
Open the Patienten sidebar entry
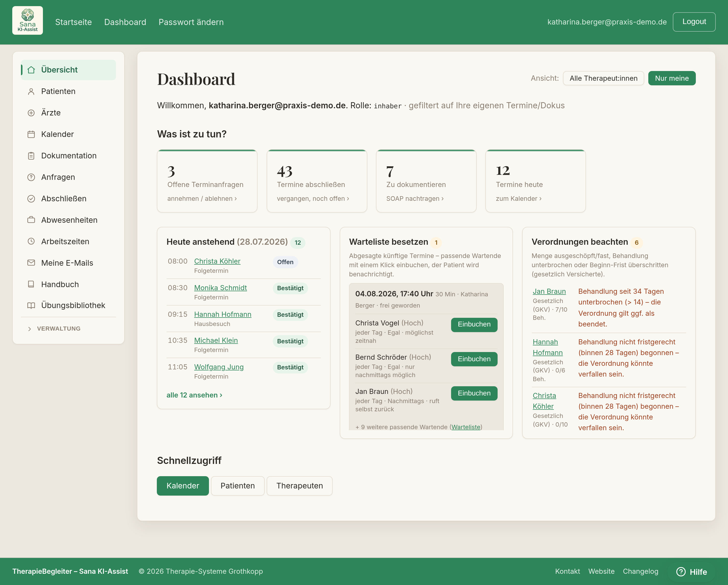point(68,91)
